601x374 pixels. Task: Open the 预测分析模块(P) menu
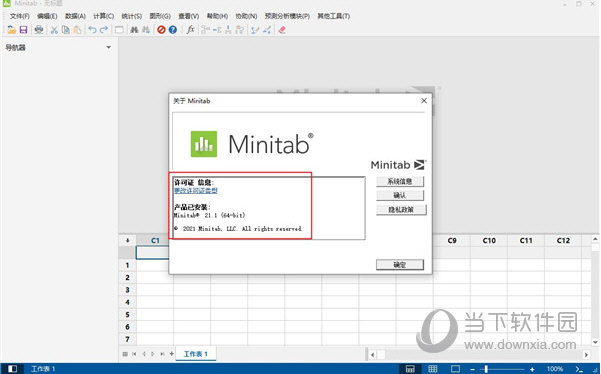(x=287, y=16)
